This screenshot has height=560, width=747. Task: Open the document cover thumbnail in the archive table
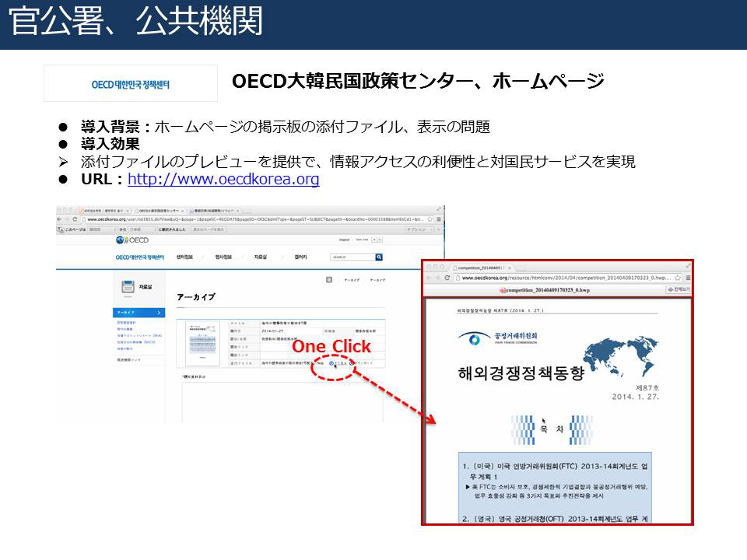pos(202,343)
